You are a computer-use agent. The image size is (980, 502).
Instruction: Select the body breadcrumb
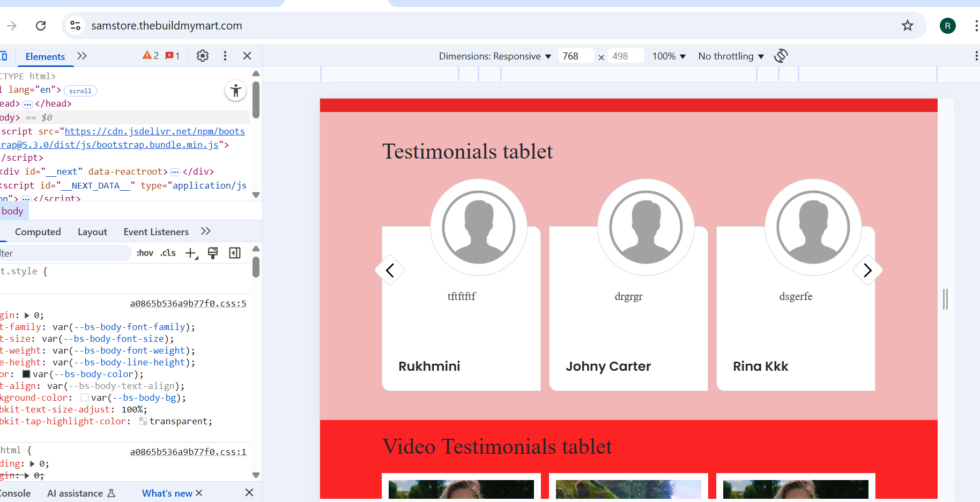coord(13,211)
